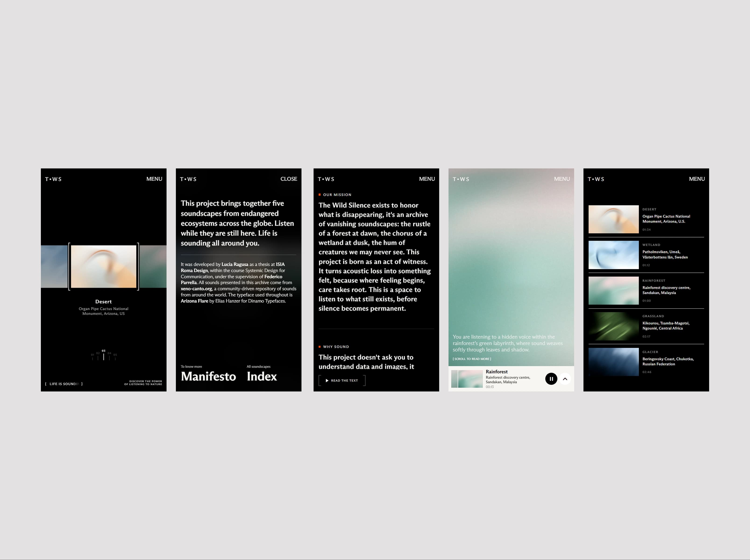750x560 pixels.
Task: Click timeline marker 05 in the carousel
Action: tap(115, 356)
